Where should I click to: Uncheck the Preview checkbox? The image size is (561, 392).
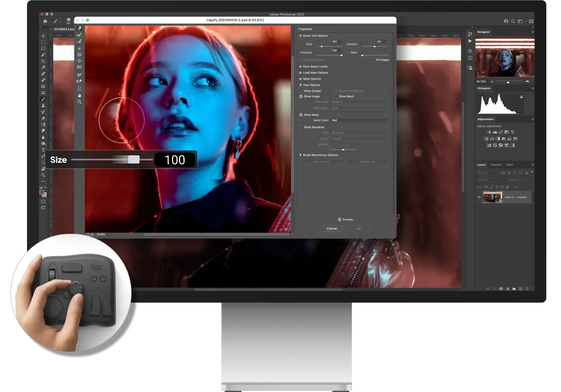339,220
